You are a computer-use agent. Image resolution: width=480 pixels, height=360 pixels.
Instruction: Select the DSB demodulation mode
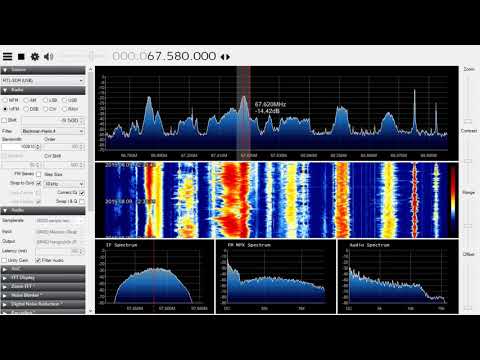point(31,109)
